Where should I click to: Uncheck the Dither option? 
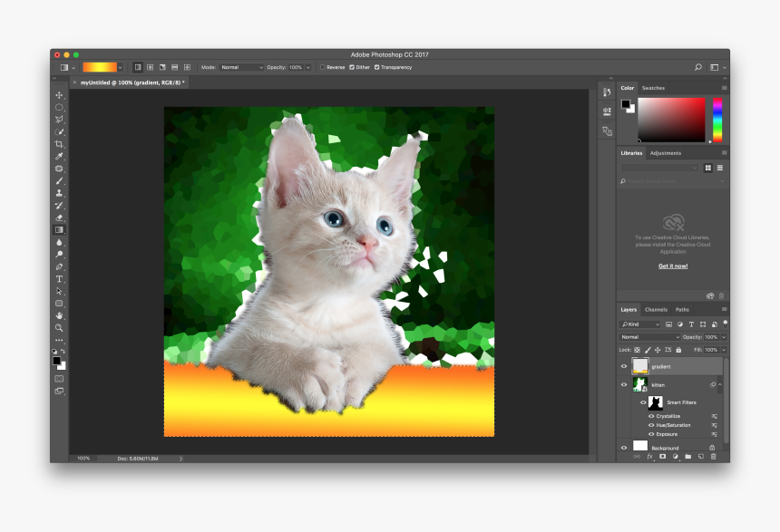[352, 67]
